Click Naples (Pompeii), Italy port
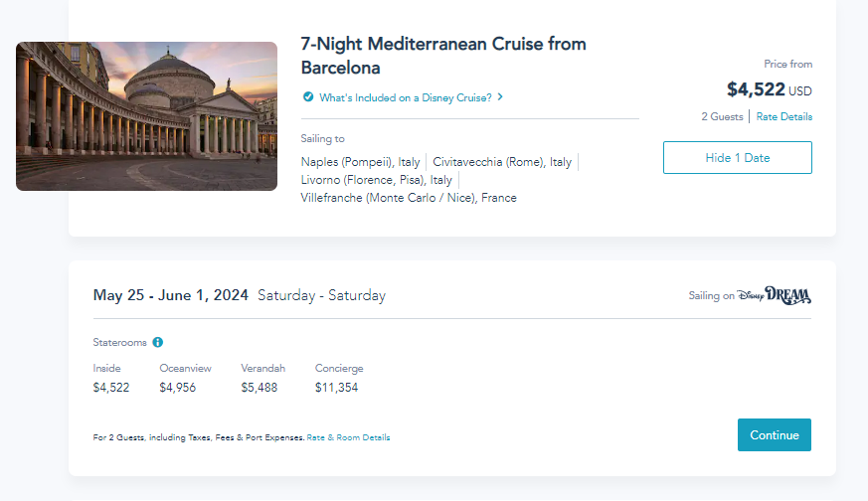 pos(360,162)
